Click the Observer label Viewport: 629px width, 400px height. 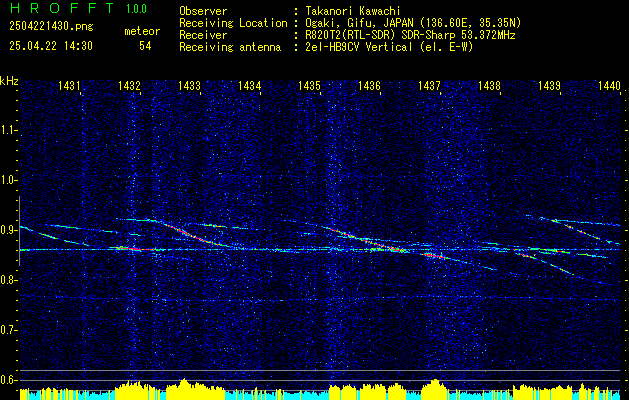point(203,11)
